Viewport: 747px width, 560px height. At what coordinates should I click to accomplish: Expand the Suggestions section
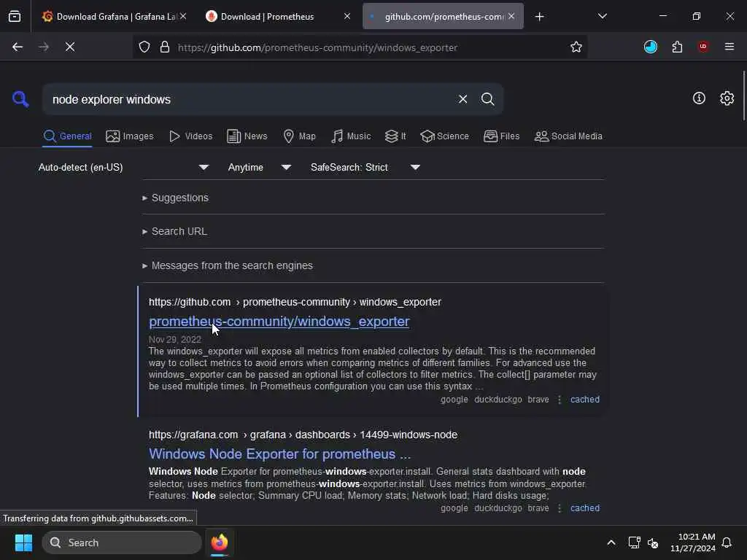(x=175, y=198)
